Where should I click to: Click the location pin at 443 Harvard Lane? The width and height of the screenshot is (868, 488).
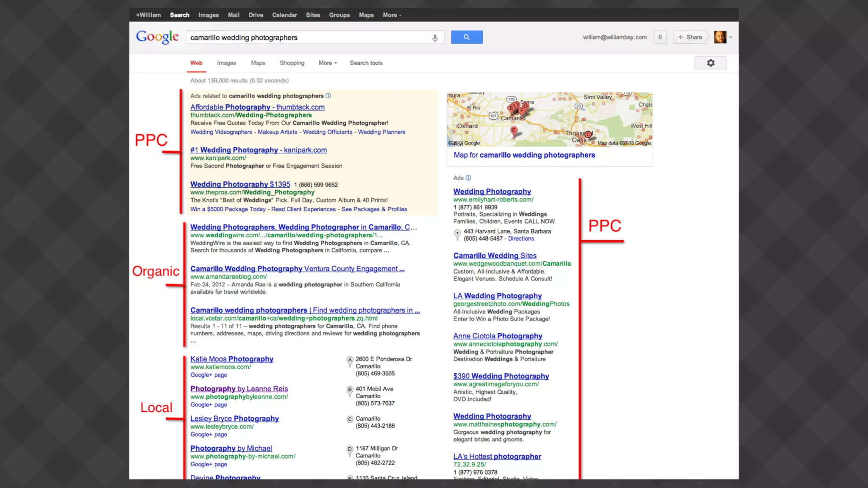[x=457, y=234]
